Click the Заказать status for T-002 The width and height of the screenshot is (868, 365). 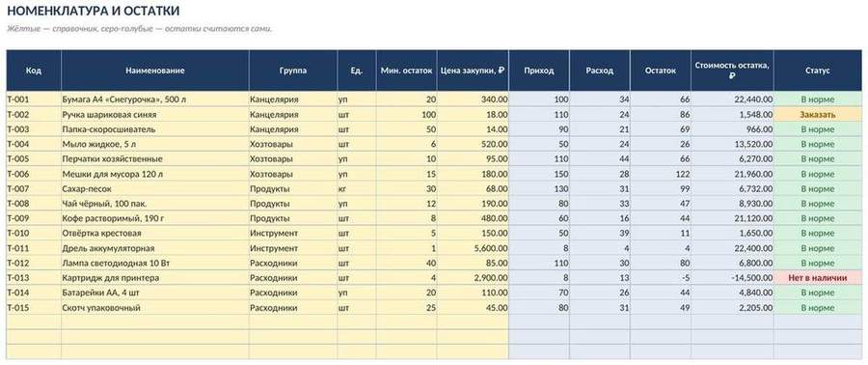click(x=818, y=115)
